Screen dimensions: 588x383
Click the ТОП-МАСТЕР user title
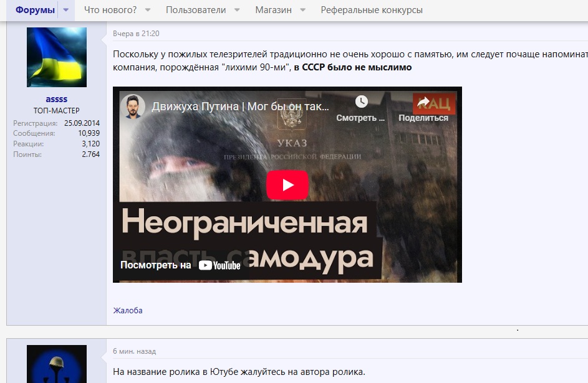(57, 110)
